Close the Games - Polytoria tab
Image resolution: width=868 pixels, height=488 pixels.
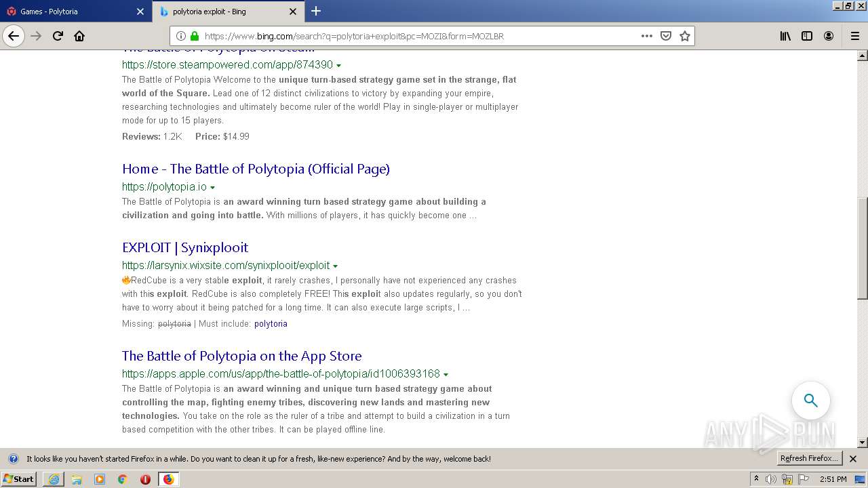[x=140, y=12]
